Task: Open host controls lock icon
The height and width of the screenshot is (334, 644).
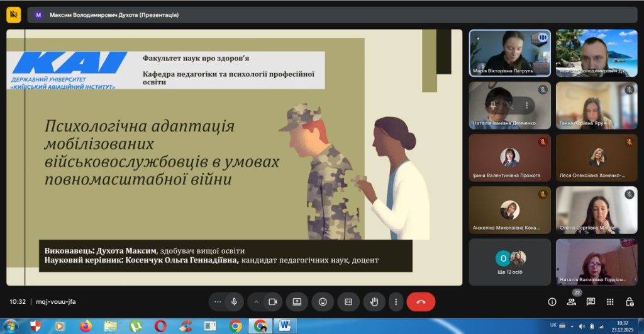Action: point(630,302)
